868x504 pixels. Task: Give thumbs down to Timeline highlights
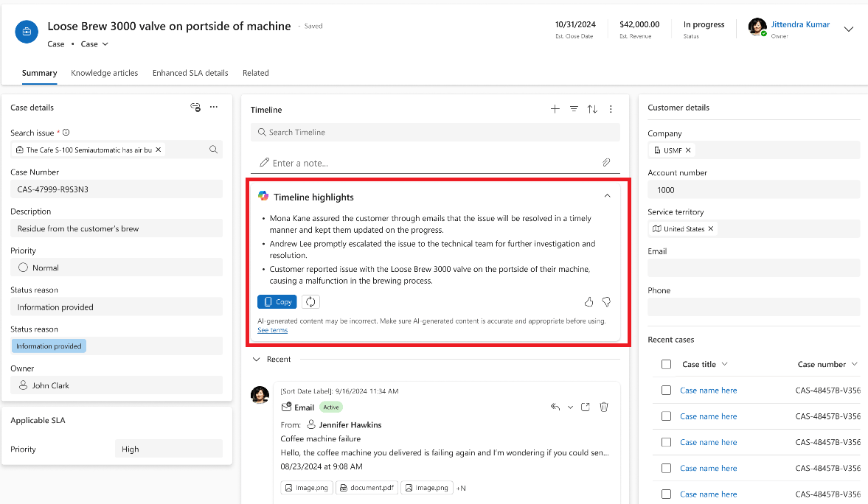coord(606,301)
